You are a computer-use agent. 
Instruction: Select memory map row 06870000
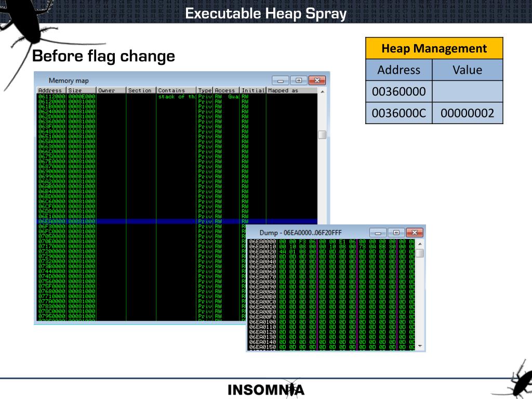(x=177, y=166)
